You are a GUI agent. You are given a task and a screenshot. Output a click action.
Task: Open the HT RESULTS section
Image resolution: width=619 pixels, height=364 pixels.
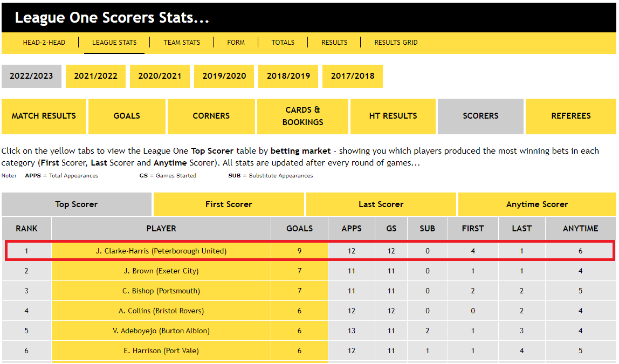pyautogui.click(x=393, y=116)
